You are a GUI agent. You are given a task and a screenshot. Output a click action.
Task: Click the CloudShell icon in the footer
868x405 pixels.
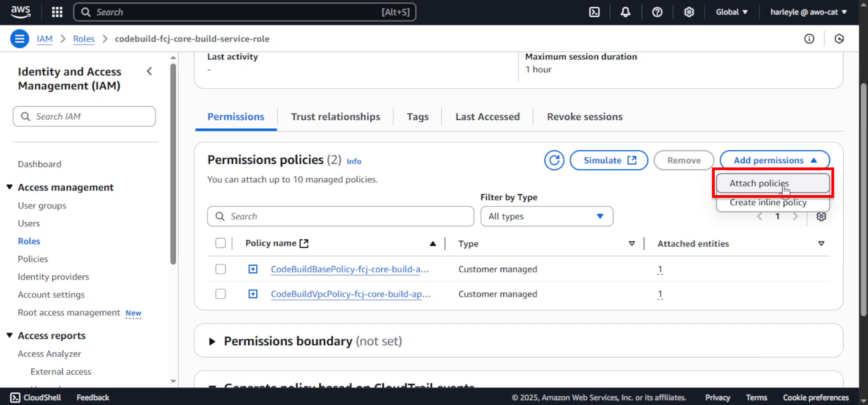pyautogui.click(x=15, y=397)
